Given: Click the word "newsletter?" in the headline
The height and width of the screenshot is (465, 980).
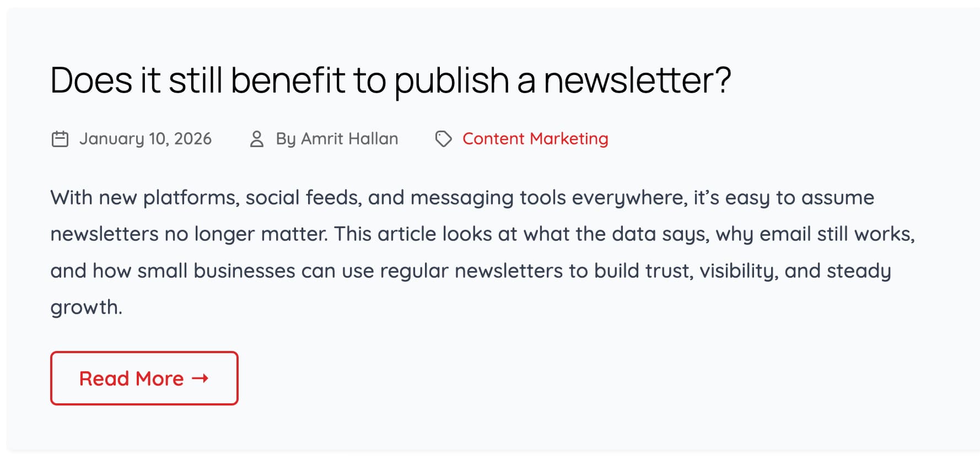Looking at the screenshot, I should point(637,80).
